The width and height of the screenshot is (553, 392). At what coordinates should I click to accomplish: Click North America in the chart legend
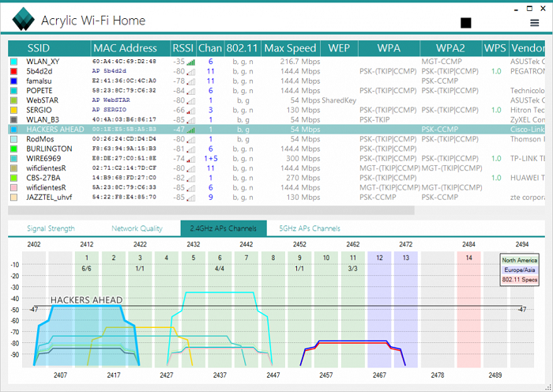pos(520,260)
